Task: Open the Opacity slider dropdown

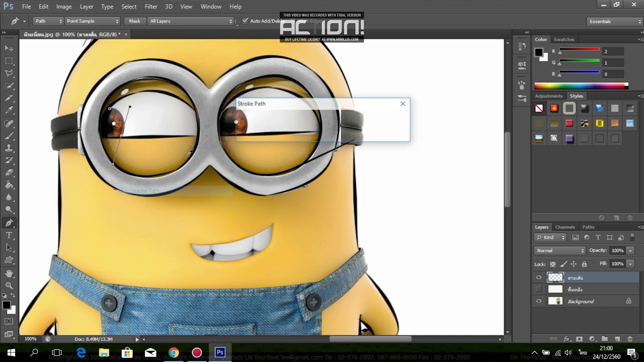Action: pos(630,250)
